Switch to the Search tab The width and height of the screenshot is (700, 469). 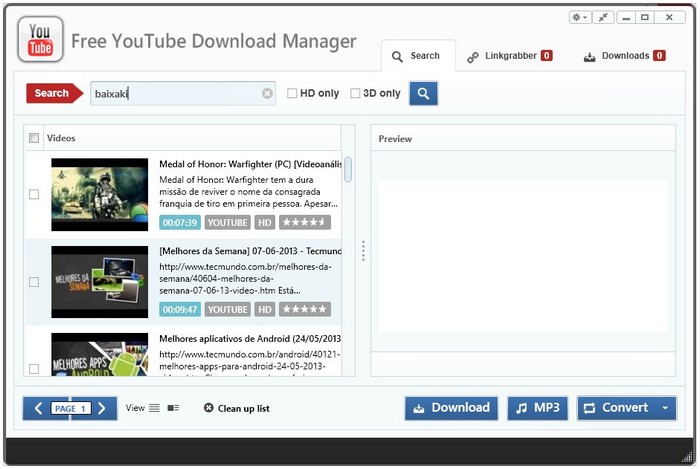[x=418, y=56]
